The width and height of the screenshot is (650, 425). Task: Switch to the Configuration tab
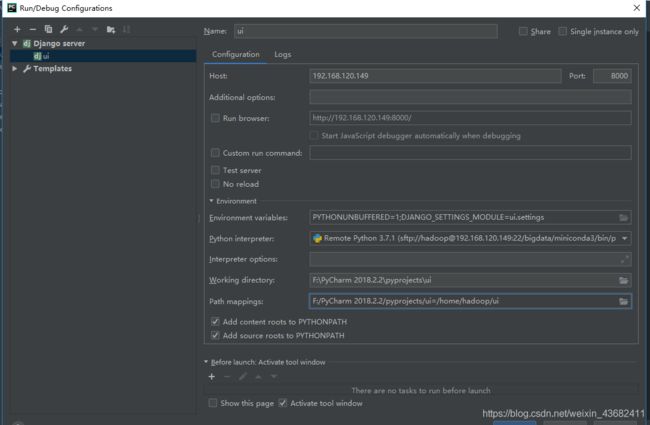(x=235, y=54)
